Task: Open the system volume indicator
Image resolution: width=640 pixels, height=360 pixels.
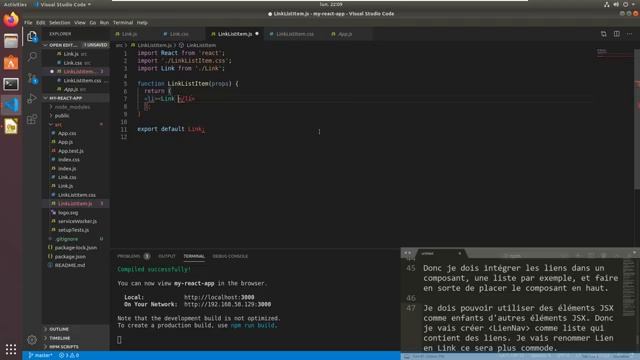Action: 616,4
